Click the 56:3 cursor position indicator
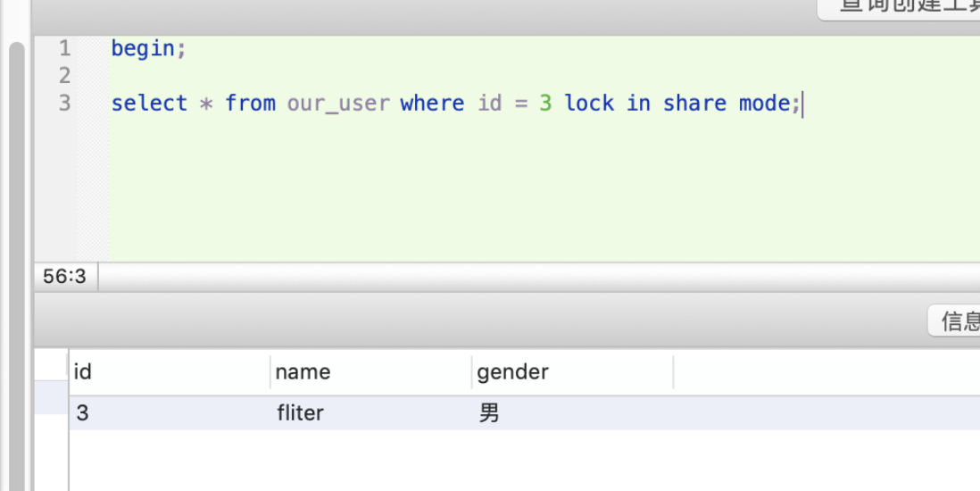The image size is (980, 491). pyautogui.click(x=64, y=277)
